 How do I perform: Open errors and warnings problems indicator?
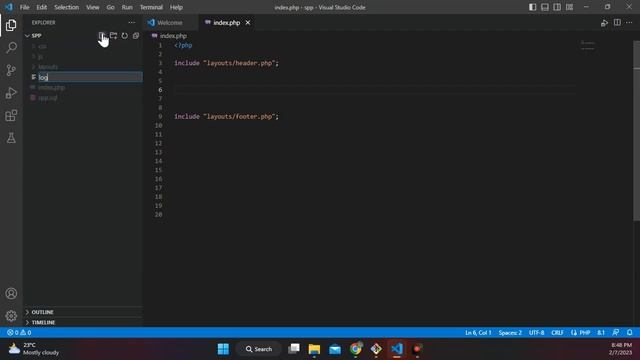pos(19,333)
